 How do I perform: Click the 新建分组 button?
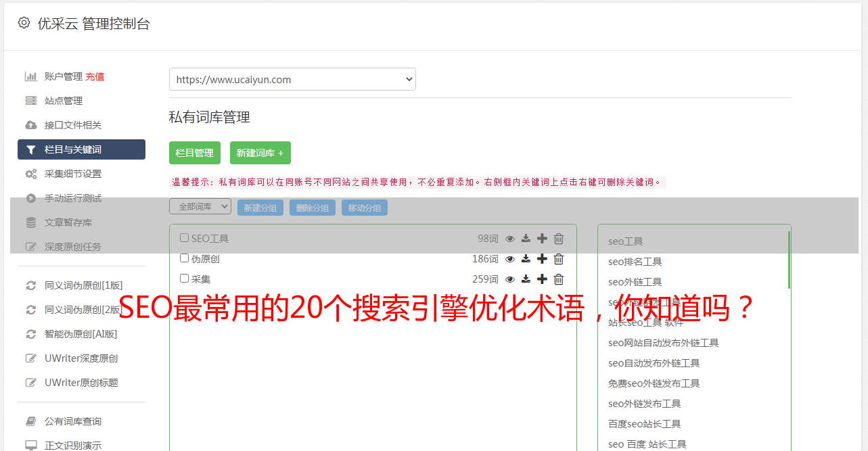[x=260, y=208]
